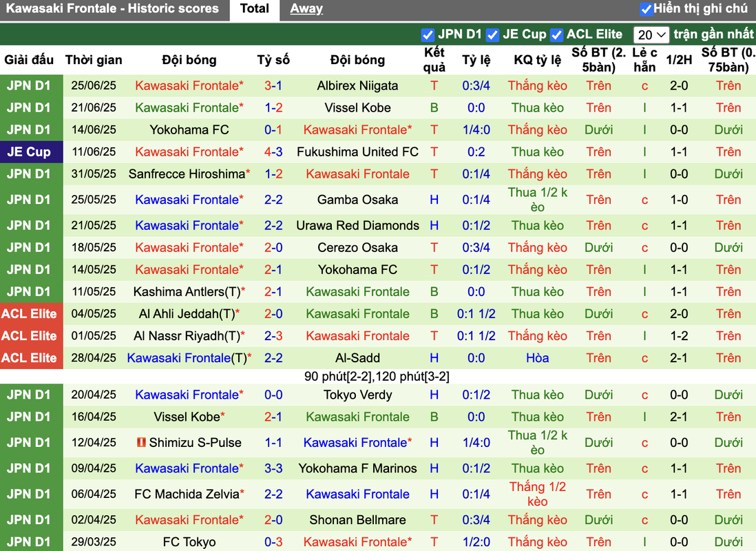The height and width of the screenshot is (551, 756).
Task: Uncheck the JE Cup filter checkbox
Action: [x=492, y=34]
